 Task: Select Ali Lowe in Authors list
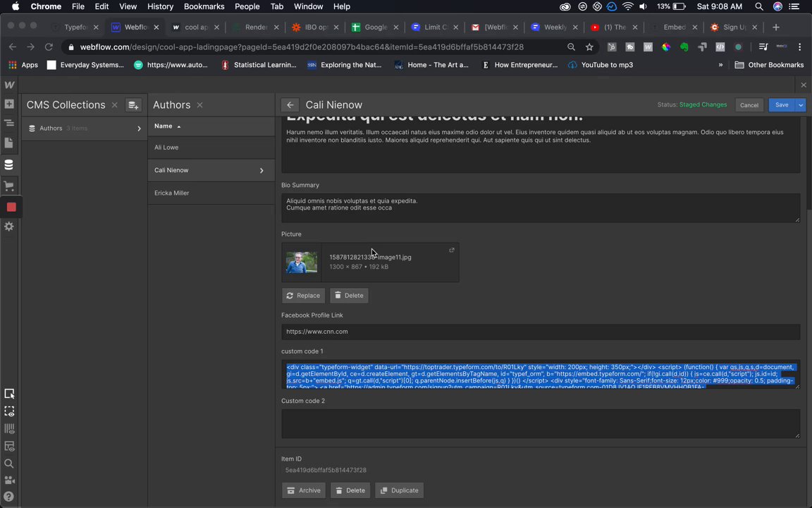(211, 147)
